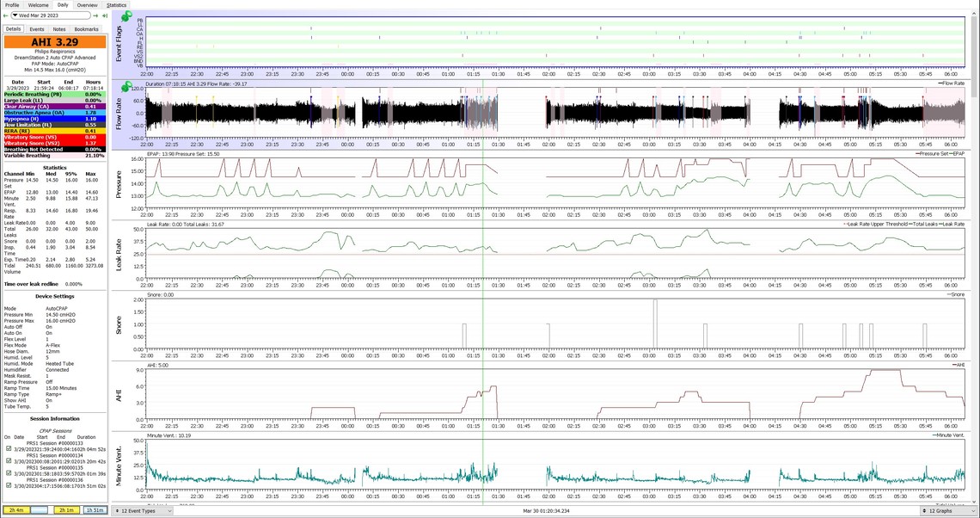Select the Daily tab

tap(63, 4)
